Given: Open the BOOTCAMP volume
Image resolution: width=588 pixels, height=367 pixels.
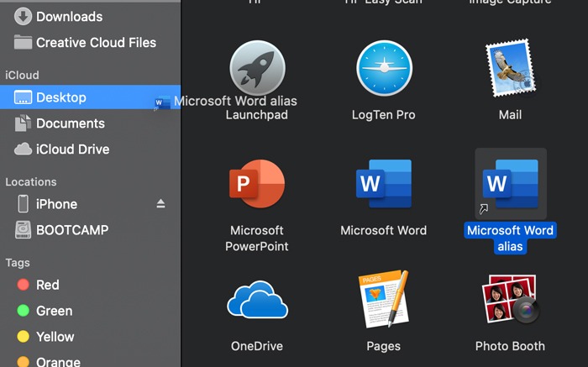Looking at the screenshot, I should (x=71, y=230).
